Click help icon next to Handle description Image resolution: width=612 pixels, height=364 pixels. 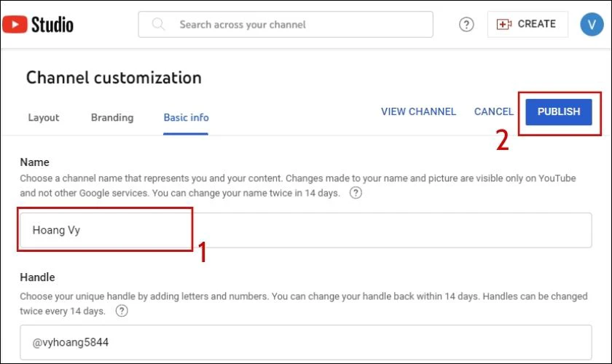122,311
